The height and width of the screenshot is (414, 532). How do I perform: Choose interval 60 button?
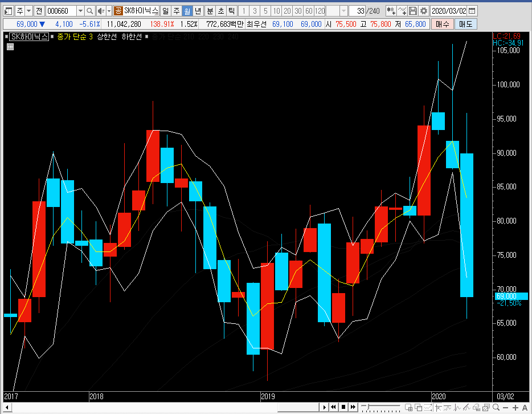tap(309, 11)
